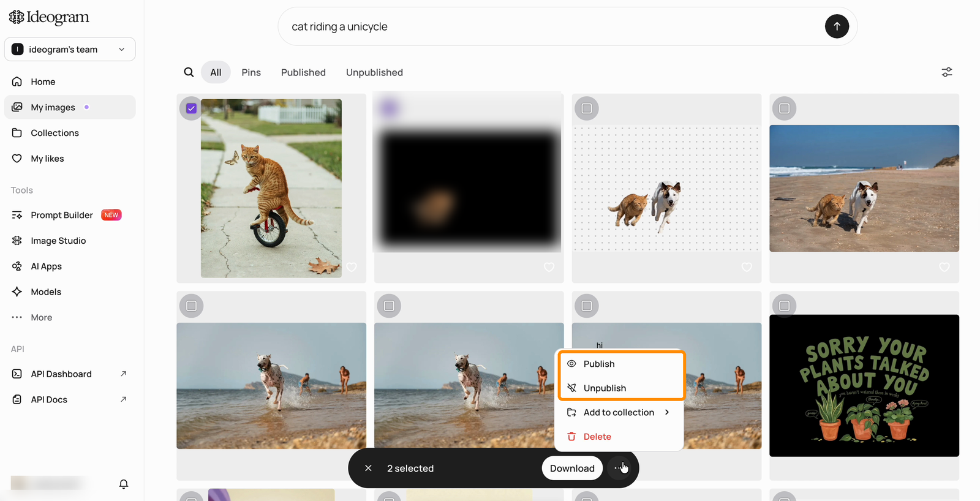Open the search magnifier icon
The image size is (980, 501).
(189, 72)
